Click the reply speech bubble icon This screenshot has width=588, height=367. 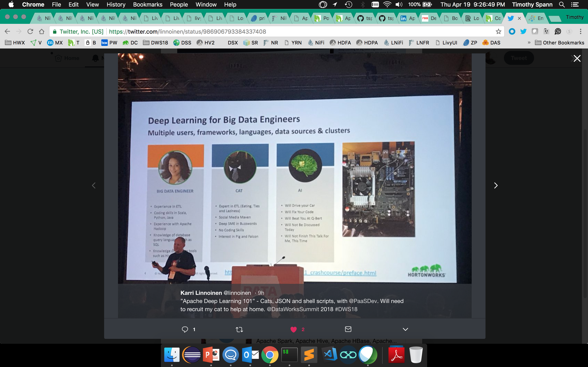pos(185,329)
